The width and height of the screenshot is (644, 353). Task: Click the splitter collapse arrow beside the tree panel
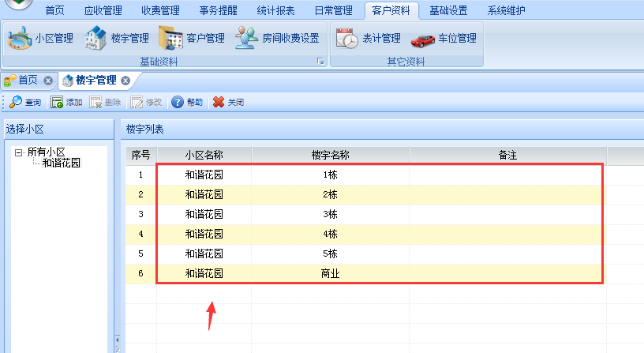coord(118,340)
